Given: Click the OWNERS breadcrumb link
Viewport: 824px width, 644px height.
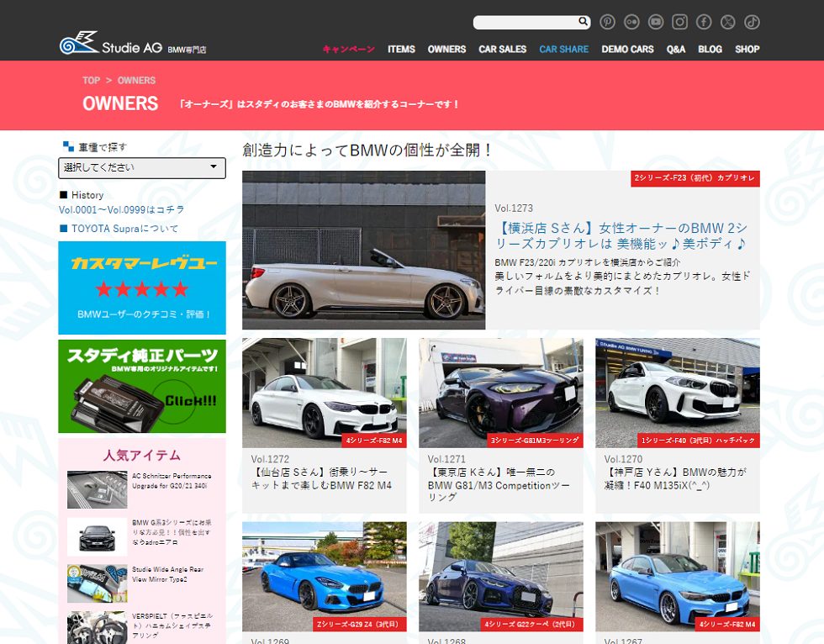Looking at the screenshot, I should pos(136,81).
